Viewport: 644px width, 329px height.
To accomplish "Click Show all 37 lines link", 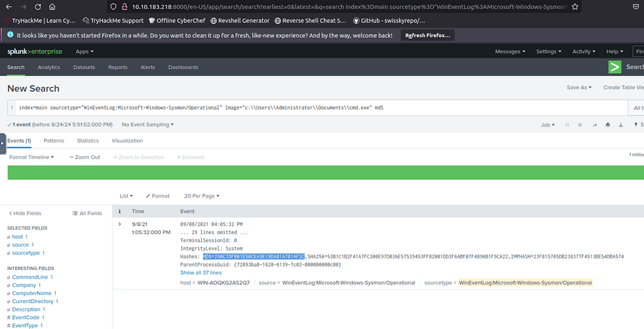I will [x=201, y=273].
